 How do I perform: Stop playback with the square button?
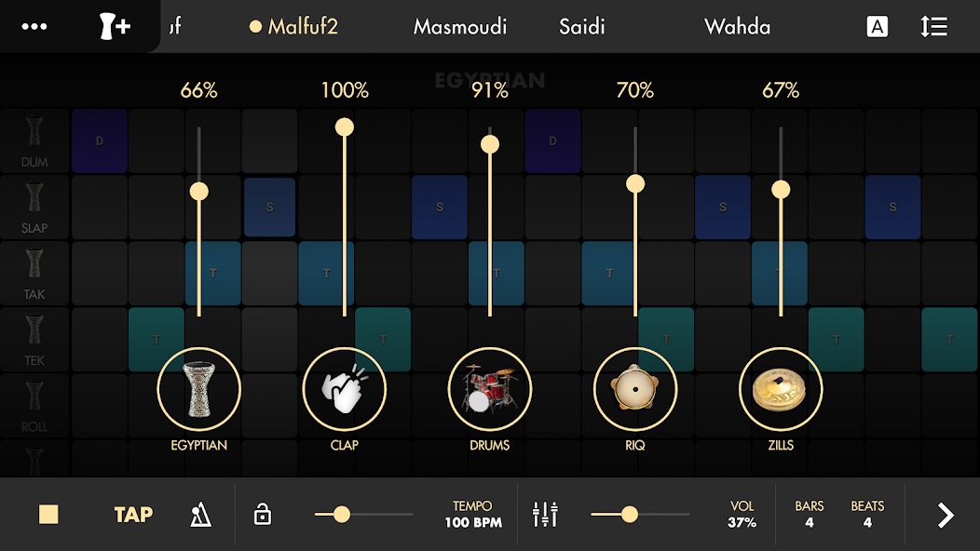48,515
